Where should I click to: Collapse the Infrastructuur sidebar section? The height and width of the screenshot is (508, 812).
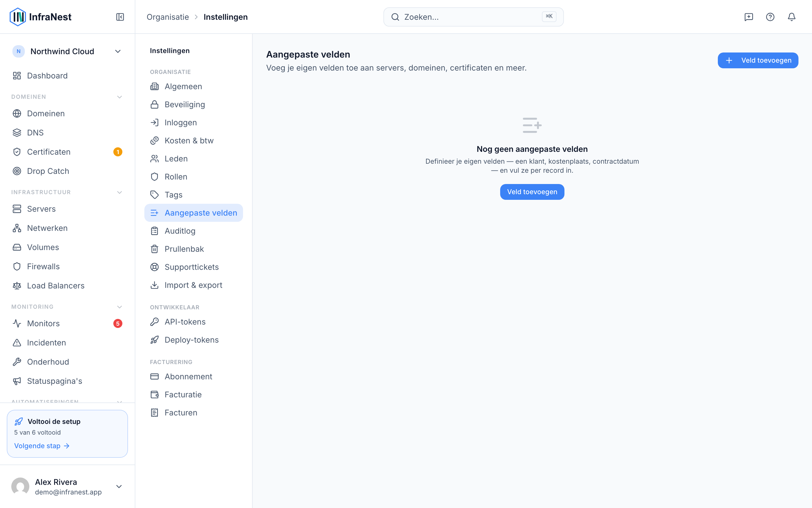point(119,192)
